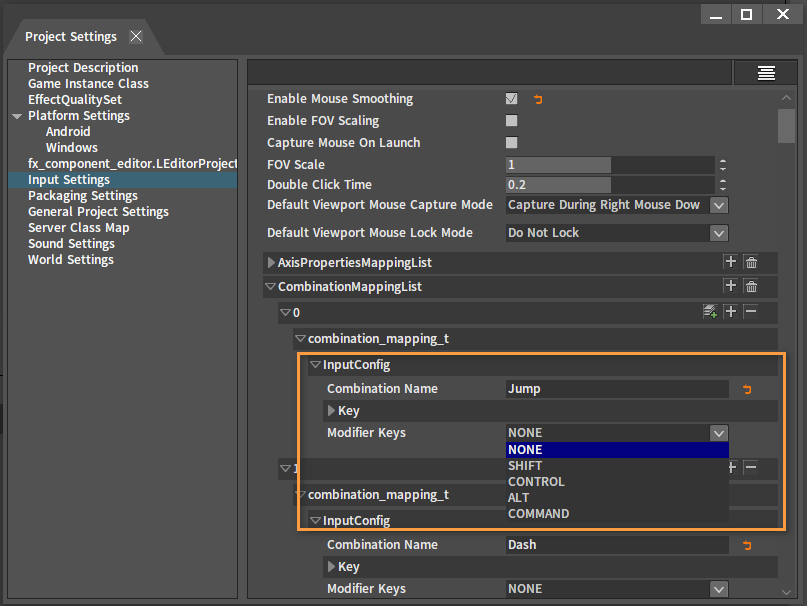Collapse the Jump Modifier Keys dropdown

pos(719,433)
